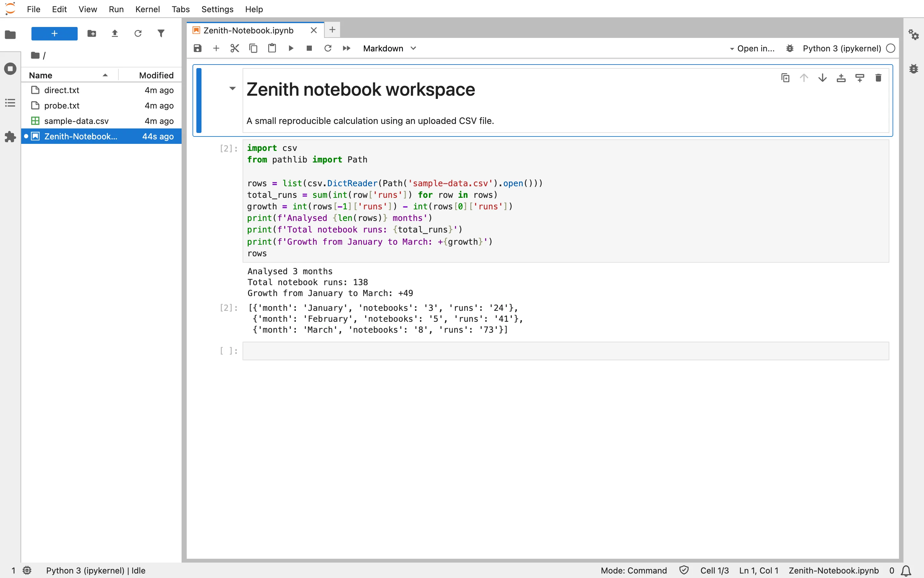Select the probe.txt file

point(101,106)
